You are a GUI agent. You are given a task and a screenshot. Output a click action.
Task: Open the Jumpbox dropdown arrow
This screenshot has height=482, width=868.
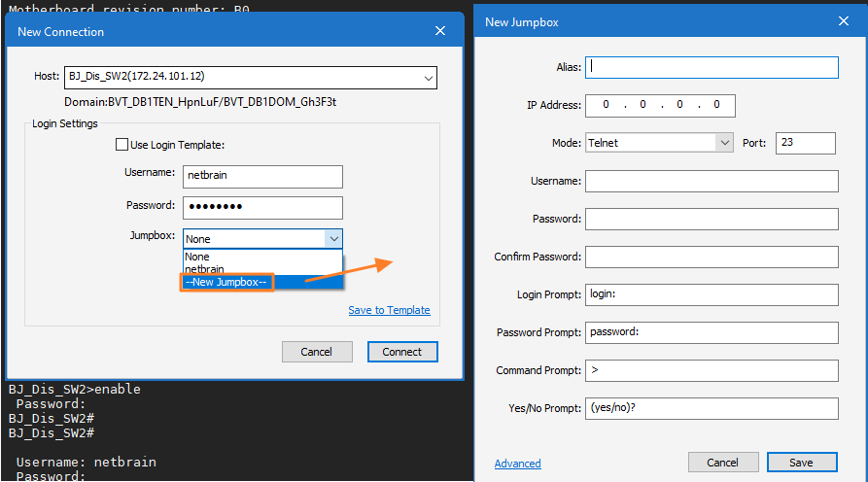click(x=333, y=238)
